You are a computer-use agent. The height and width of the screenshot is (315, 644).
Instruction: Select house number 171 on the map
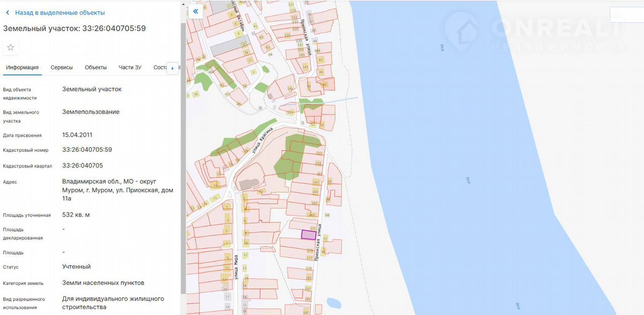(x=313, y=228)
